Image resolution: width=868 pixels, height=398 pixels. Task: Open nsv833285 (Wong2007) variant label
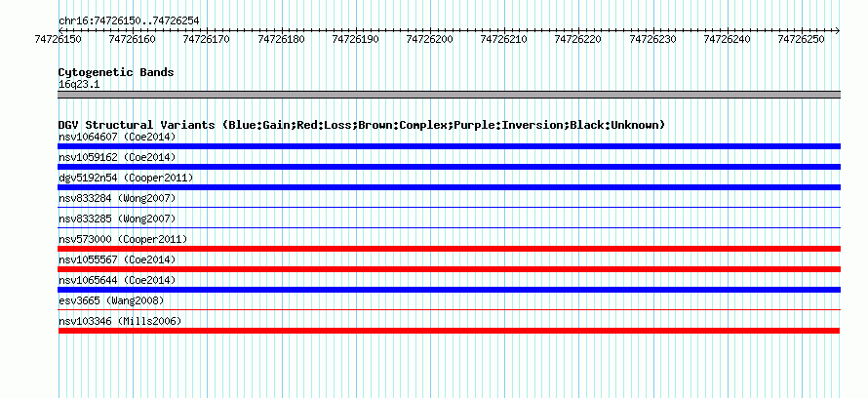(x=117, y=219)
